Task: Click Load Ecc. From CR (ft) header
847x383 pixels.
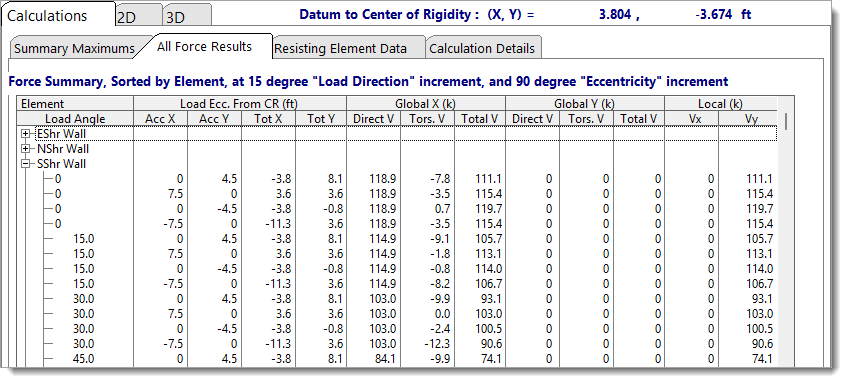Action: 240,104
